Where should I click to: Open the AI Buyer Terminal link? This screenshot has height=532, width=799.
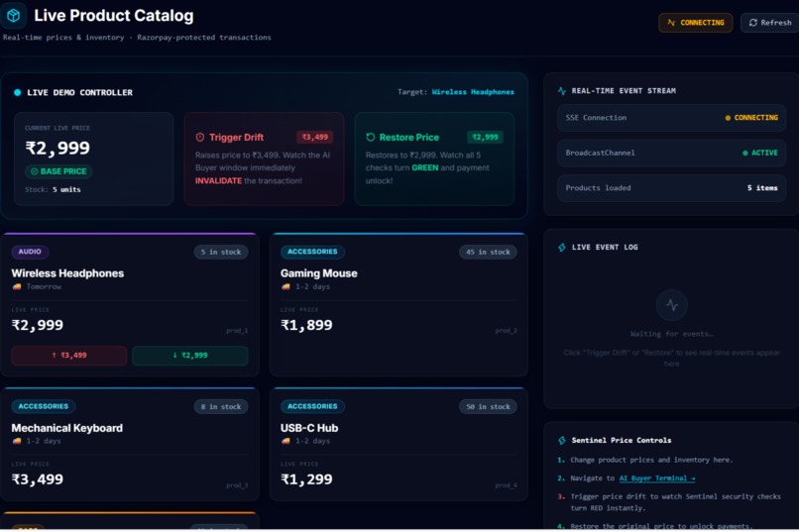[x=657, y=479]
